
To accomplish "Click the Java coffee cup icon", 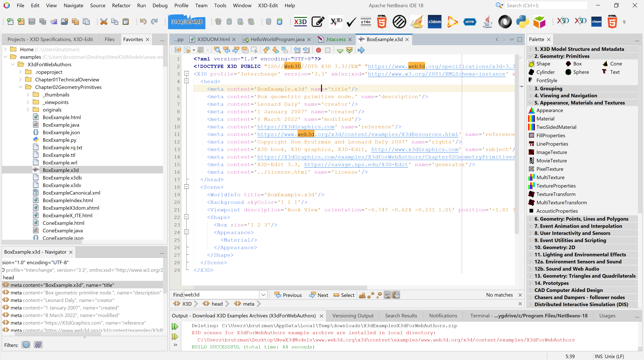I will point(488,21).
